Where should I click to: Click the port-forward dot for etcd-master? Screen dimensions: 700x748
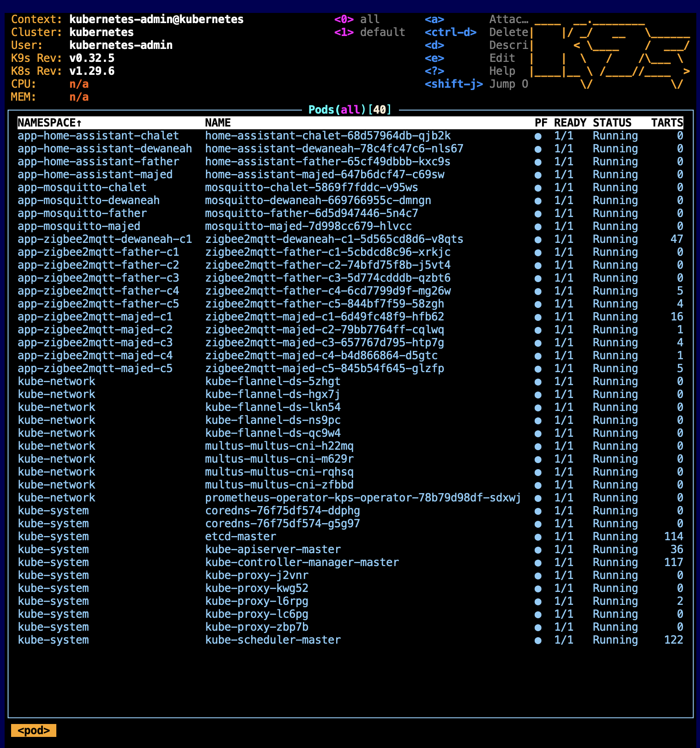click(538, 537)
